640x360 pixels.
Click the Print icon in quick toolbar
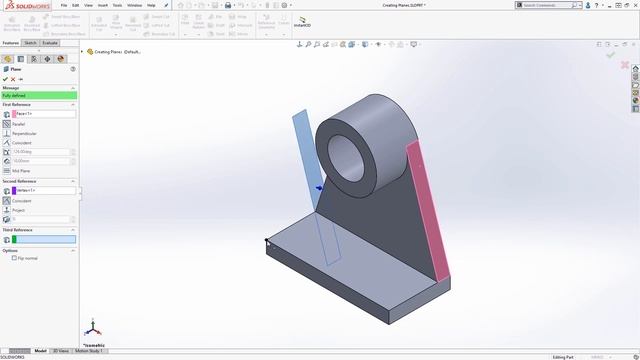pos(228,5)
